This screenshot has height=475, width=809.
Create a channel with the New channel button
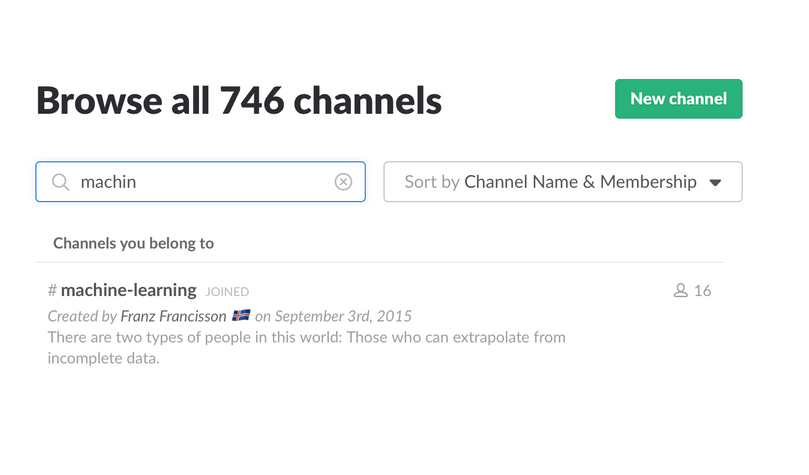(x=678, y=99)
